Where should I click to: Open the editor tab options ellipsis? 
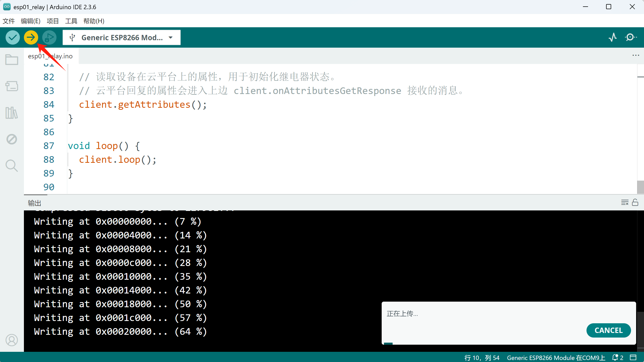pos(636,56)
